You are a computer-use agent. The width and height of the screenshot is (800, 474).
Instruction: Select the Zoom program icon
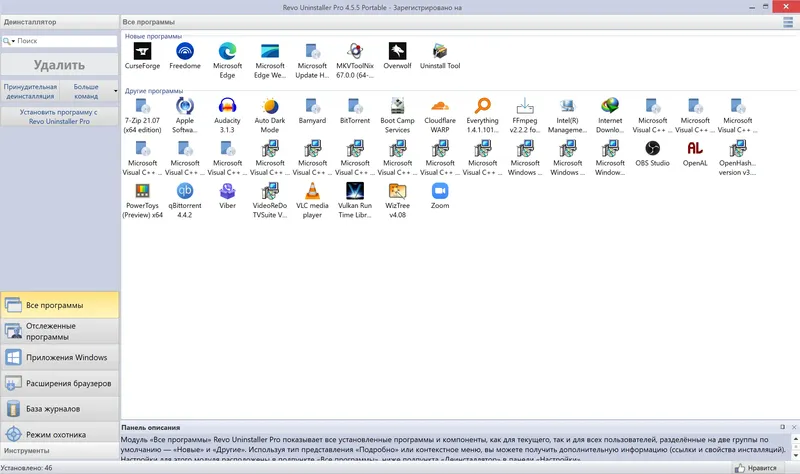440,191
